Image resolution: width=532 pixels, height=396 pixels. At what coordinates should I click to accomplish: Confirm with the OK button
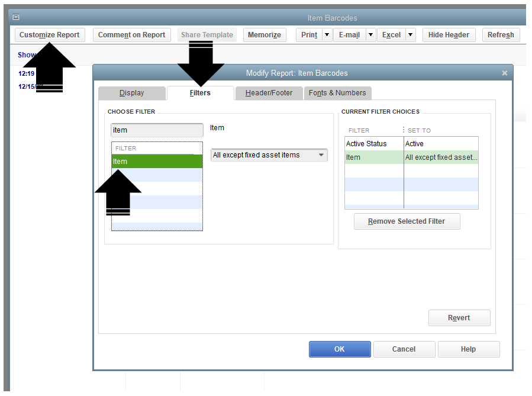[340, 349]
